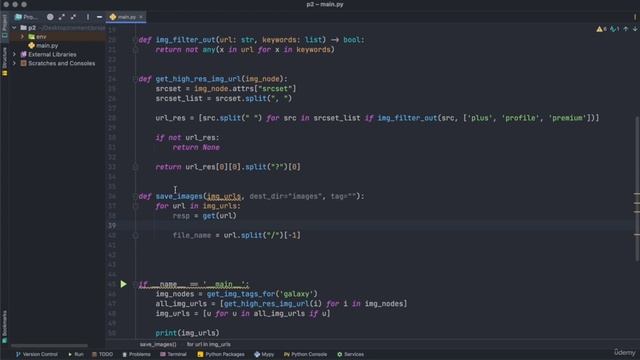
Task: Toggle the Project side tool window
Action: [4, 26]
